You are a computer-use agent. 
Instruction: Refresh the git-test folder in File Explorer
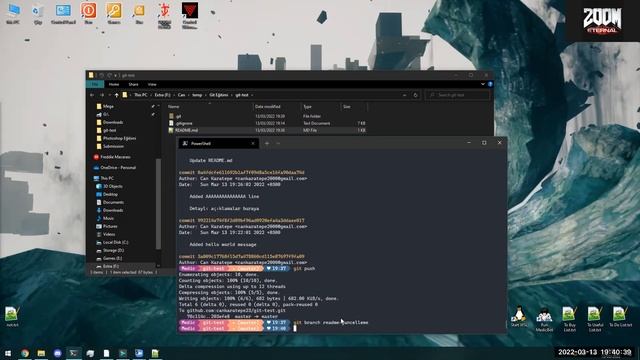coord(416,95)
